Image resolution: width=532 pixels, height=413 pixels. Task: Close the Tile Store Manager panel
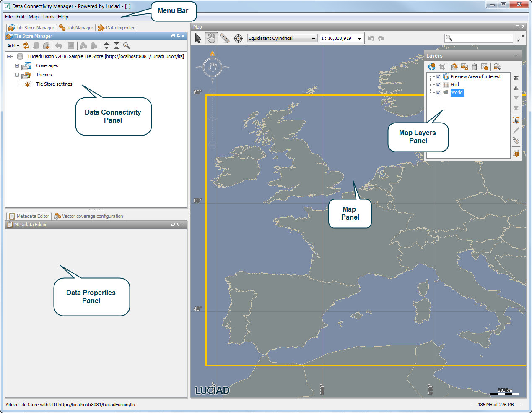click(183, 36)
